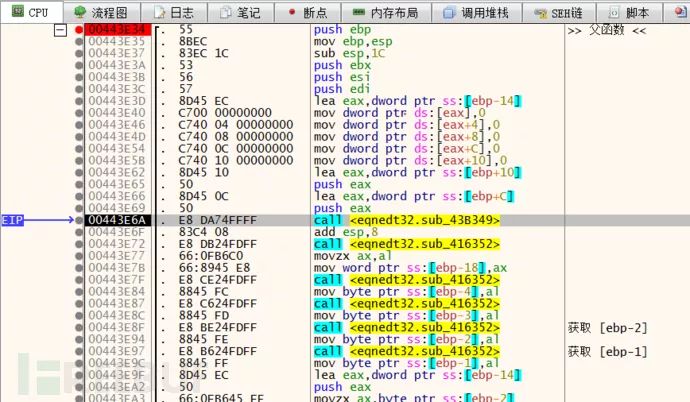The image size is (690, 402).
Task: Toggle breakpoint bullet at 00443E6F
Action: pyautogui.click(x=79, y=232)
